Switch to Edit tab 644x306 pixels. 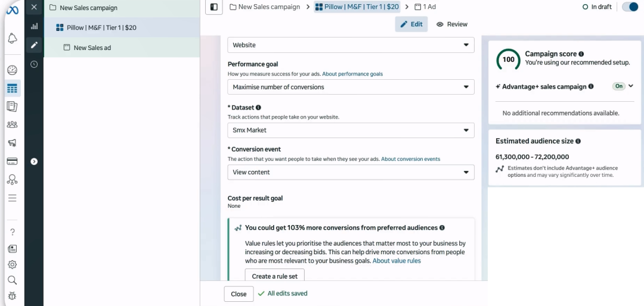(411, 24)
